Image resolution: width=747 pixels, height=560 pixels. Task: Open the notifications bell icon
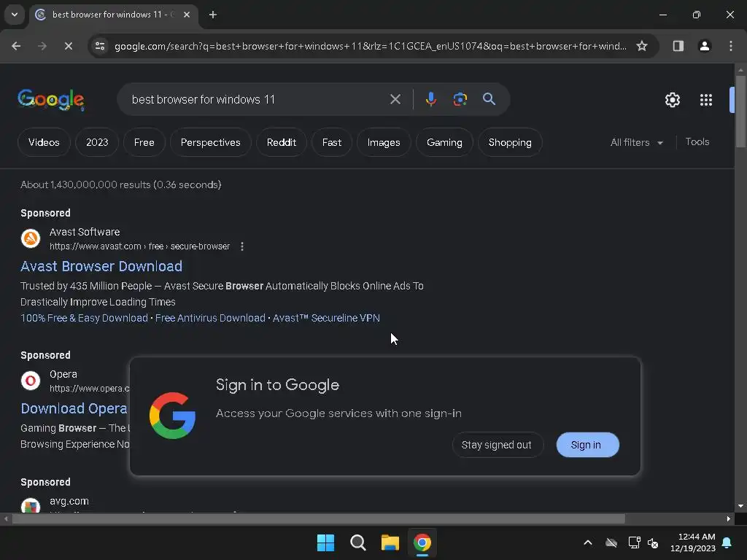(x=727, y=542)
